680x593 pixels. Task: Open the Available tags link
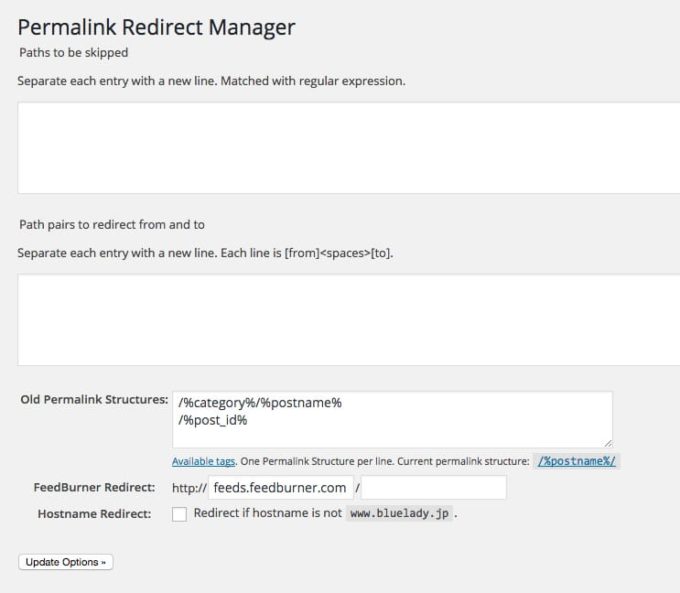tap(203, 462)
